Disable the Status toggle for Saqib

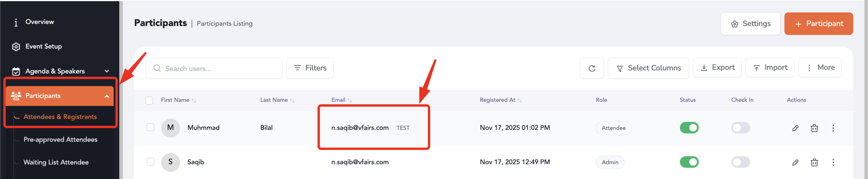coord(689,162)
